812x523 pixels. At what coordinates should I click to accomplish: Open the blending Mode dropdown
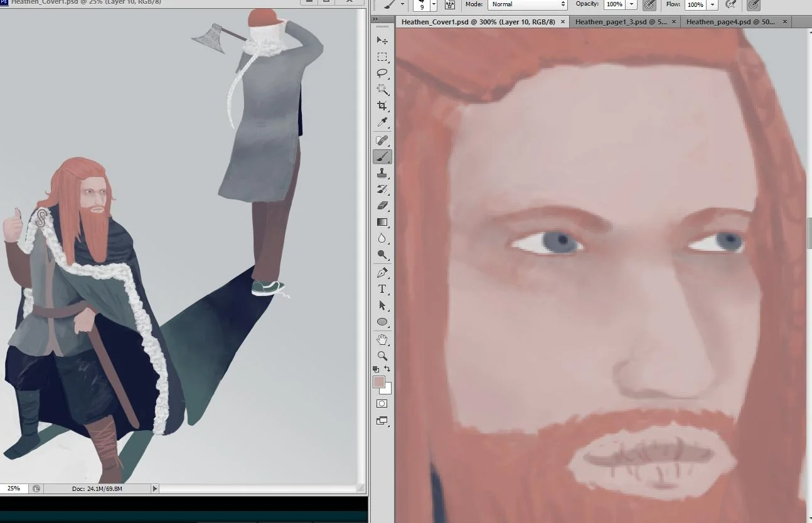tap(528, 4)
